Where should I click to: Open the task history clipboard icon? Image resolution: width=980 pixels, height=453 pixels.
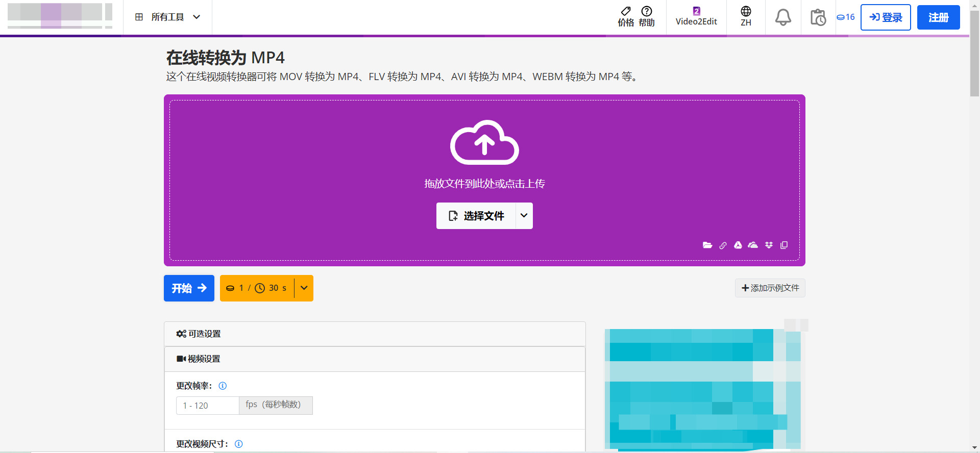[818, 17]
